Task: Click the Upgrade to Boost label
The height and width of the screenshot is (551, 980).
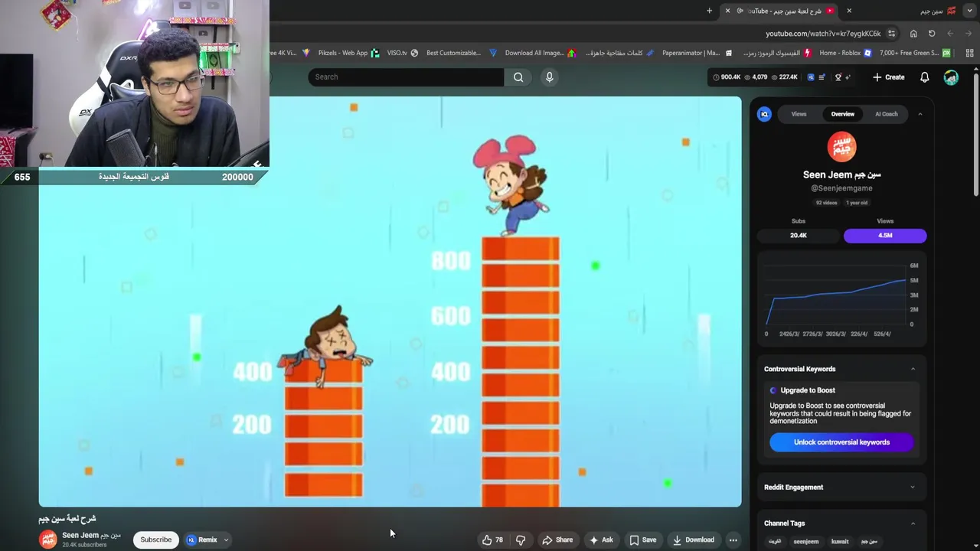Action: click(807, 390)
